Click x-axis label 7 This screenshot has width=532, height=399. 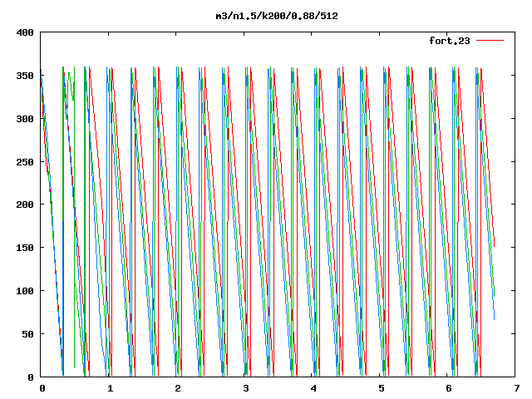point(516,388)
